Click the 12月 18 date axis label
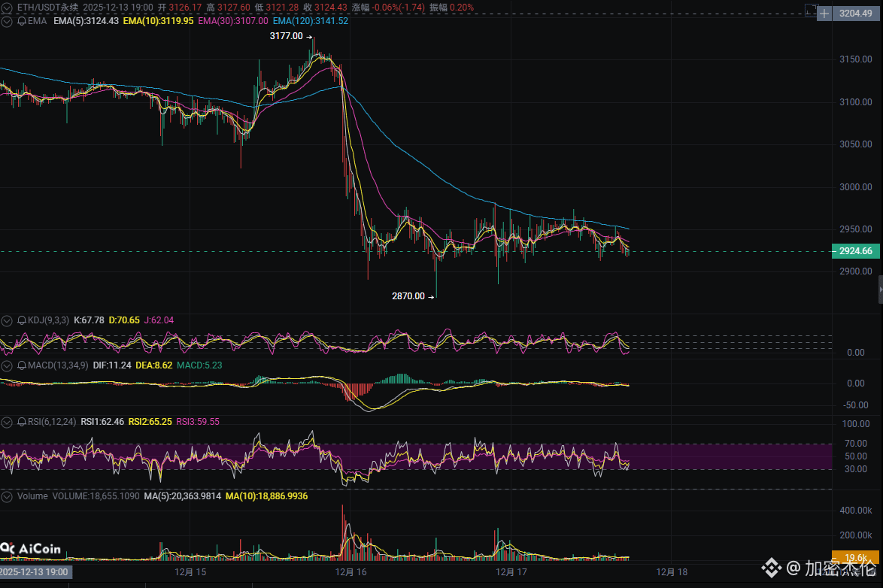This screenshot has width=883, height=588. [x=672, y=572]
